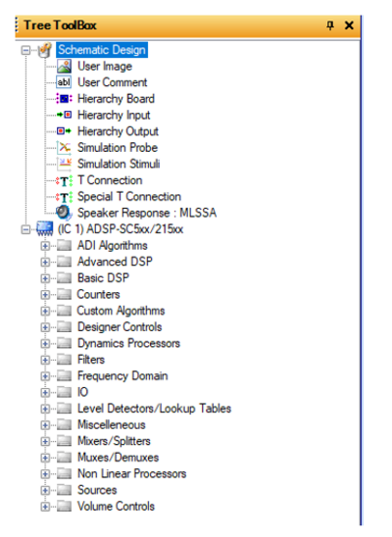Collapse the Schematic Design tree node
392x537 pixels.
coord(25,50)
